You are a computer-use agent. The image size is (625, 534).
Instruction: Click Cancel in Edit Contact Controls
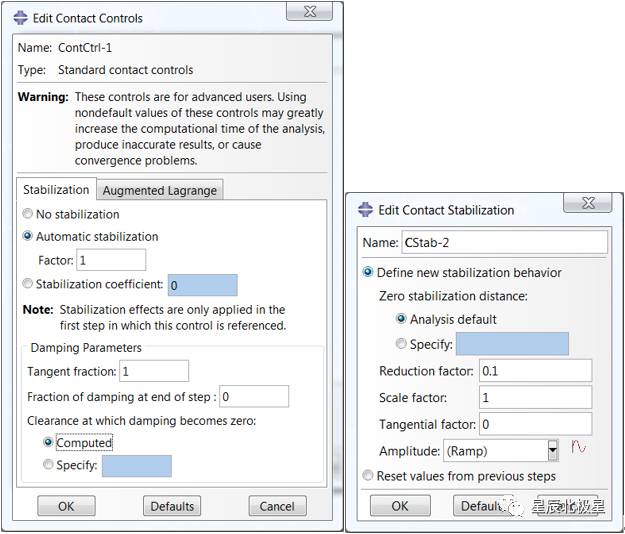(x=277, y=506)
